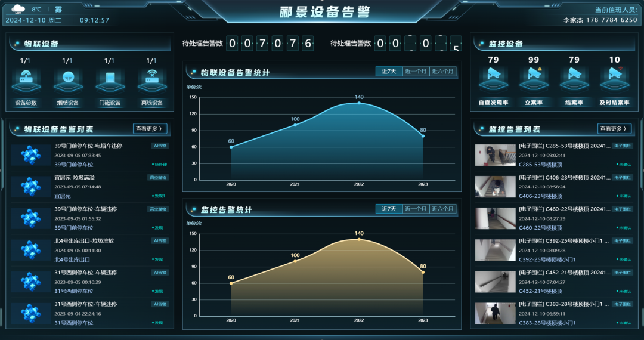Set 物联设备告警统计 range to 近六个月
644x340 pixels.
[x=442, y=72]
